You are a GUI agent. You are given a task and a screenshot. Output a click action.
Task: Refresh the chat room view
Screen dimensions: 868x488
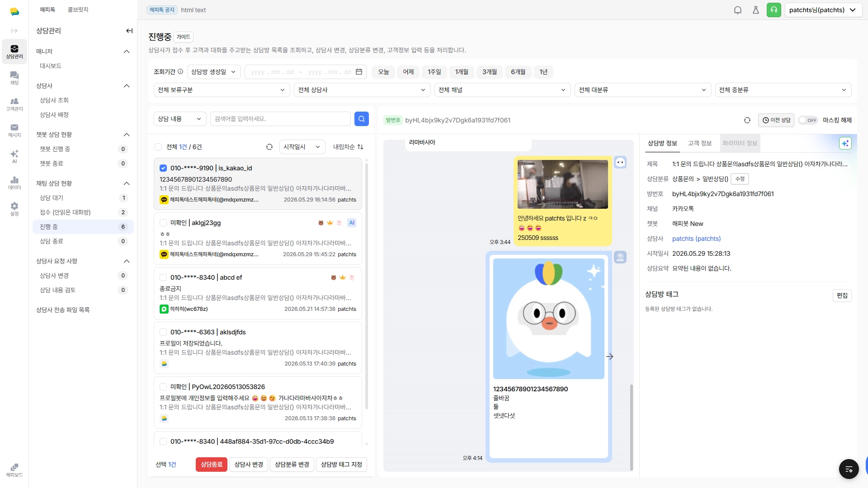[x=747, y=120]
